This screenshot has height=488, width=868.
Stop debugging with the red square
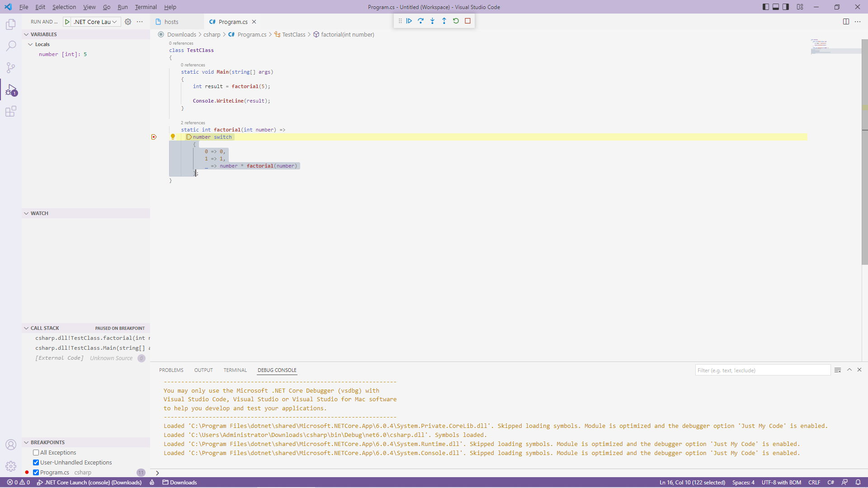tap(467, 21)
